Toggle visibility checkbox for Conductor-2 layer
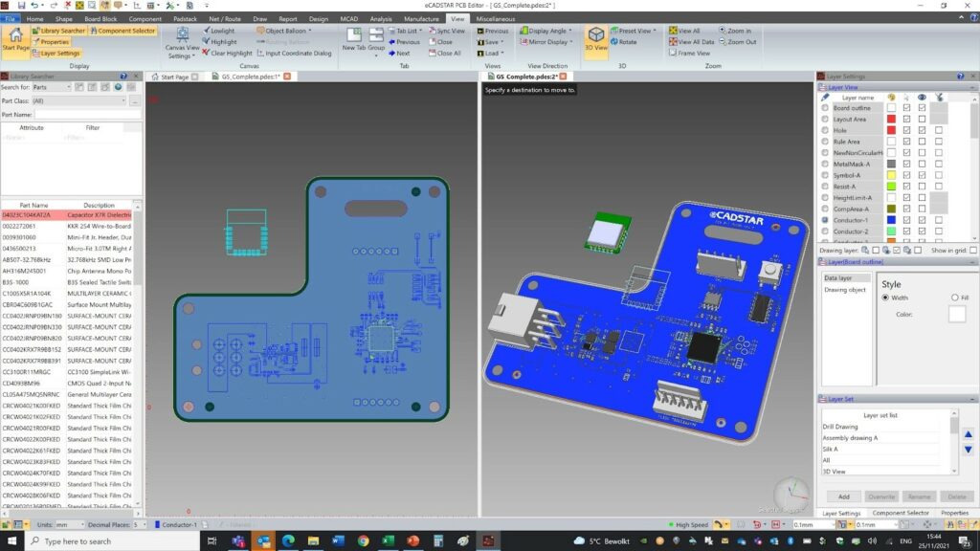 click(922, 231)
